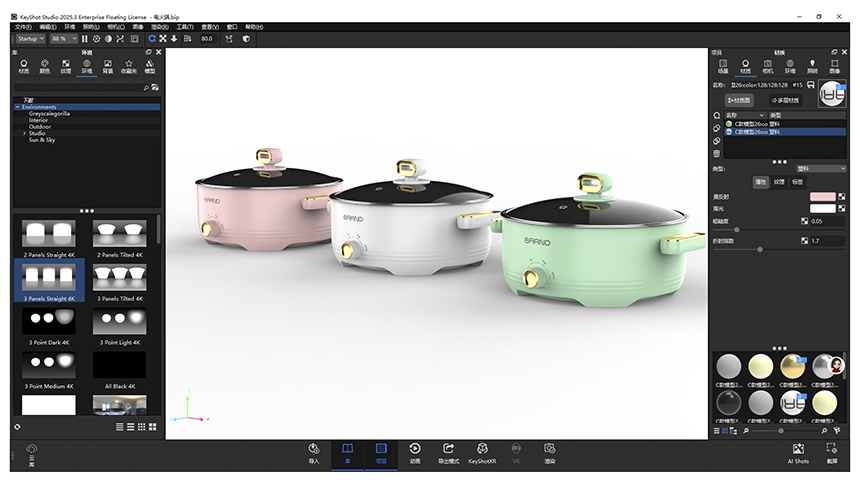860x484 pixels.
Task: Collapse the Environments tree folder
Action: [18, 107]
